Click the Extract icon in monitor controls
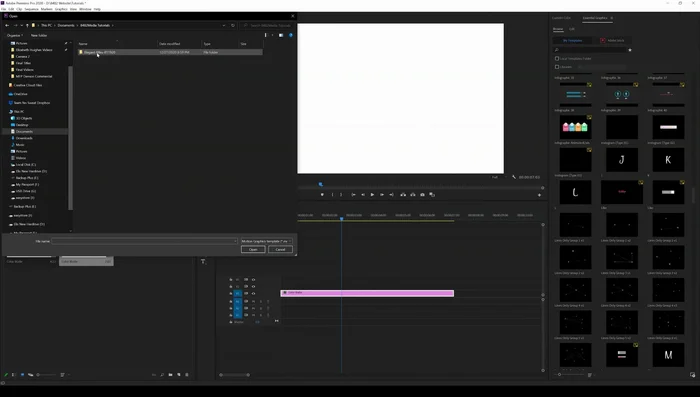This screenshot has width=700, height=397. 413,195
